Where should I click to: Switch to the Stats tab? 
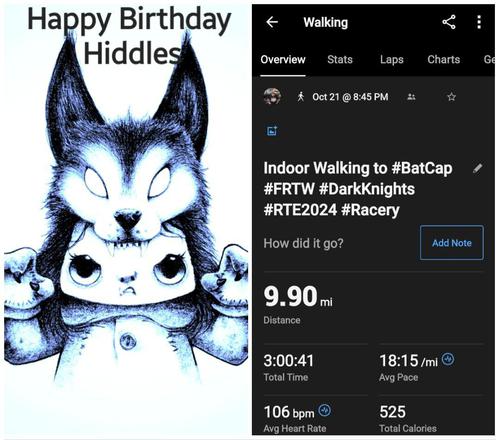pyautogui.click(x=340, y=59)
